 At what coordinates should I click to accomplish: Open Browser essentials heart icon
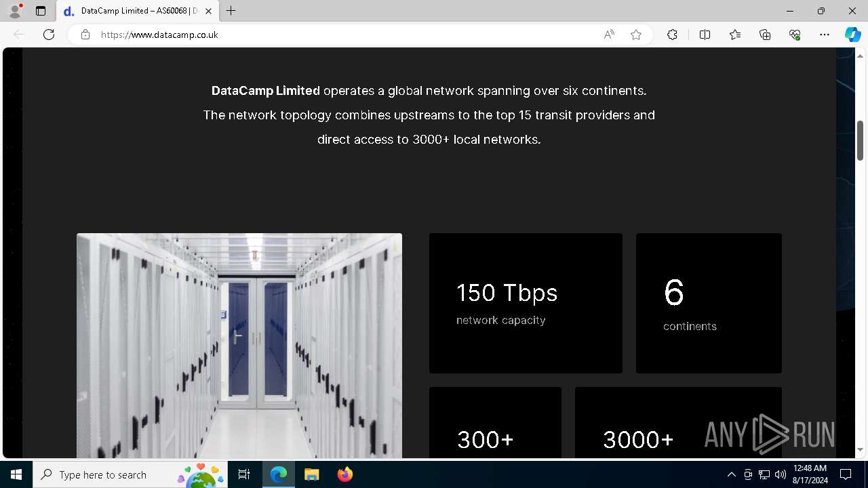click(x=795, y=35)
